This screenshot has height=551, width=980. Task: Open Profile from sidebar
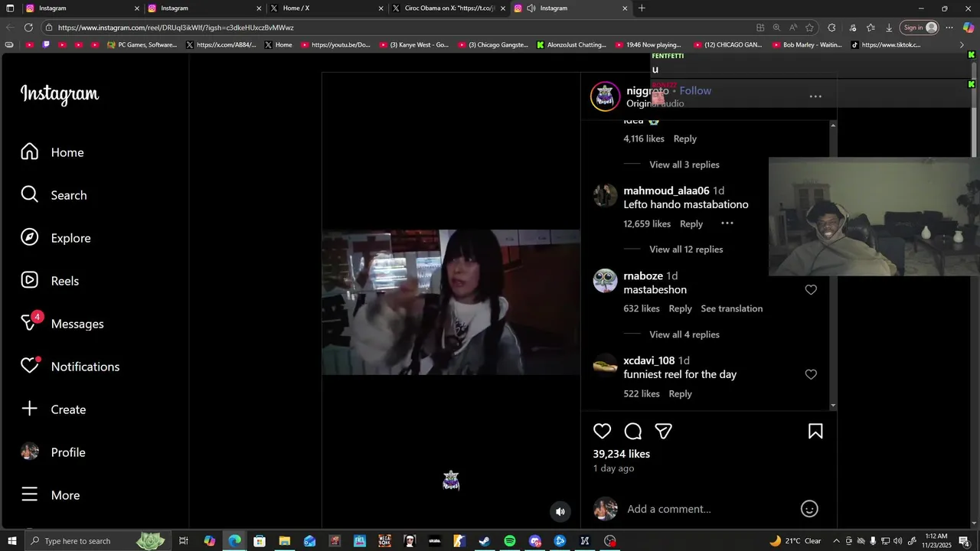(53, 452)
